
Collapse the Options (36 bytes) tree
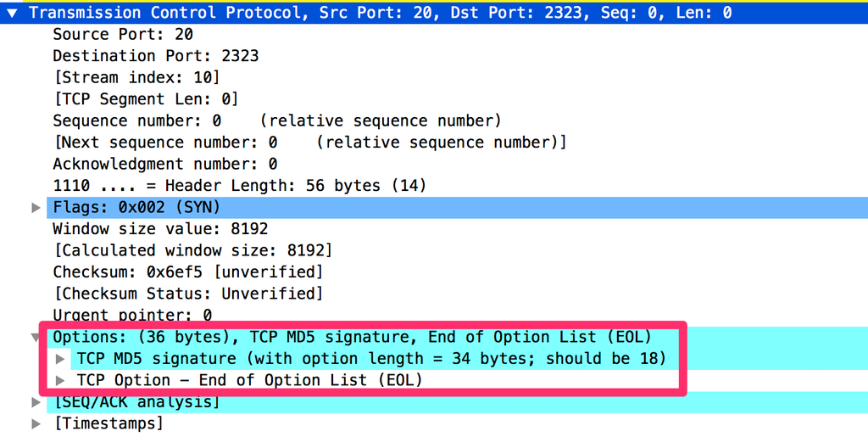pyautogui.click(x=36, y=337)
